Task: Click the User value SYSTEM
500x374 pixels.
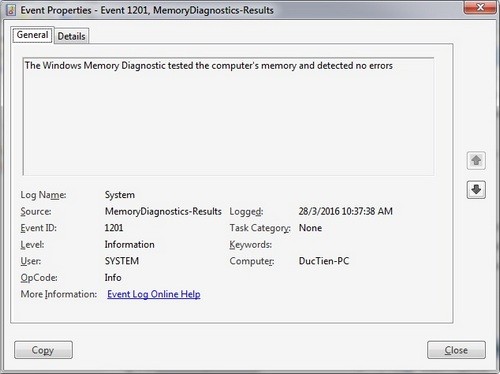Action: coord(122,261)
